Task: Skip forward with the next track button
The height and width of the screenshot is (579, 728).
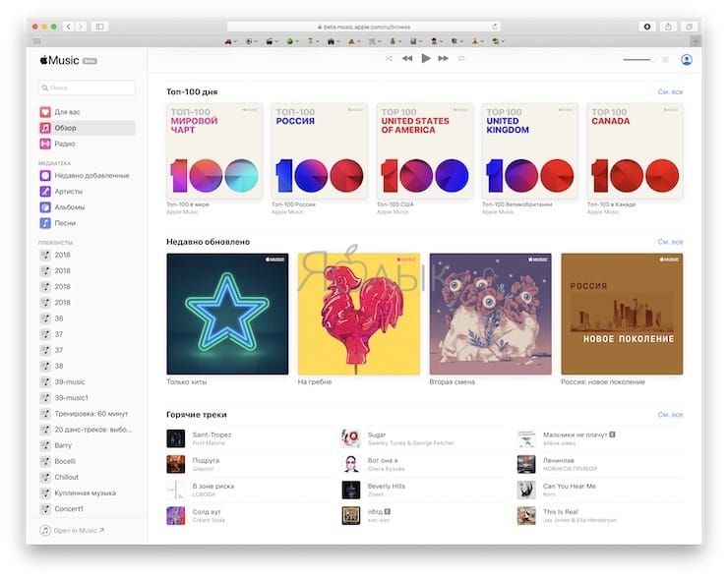Action: (444, 58)
